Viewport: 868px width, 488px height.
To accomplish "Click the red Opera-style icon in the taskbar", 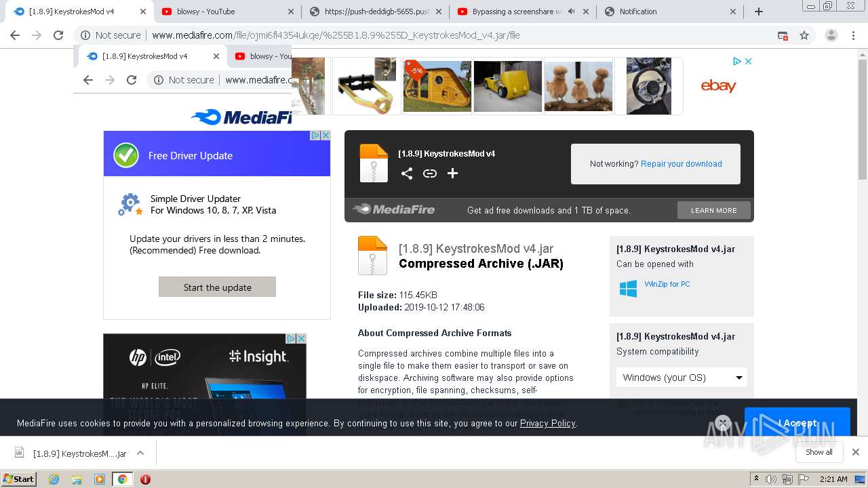I will coord(145,479).
